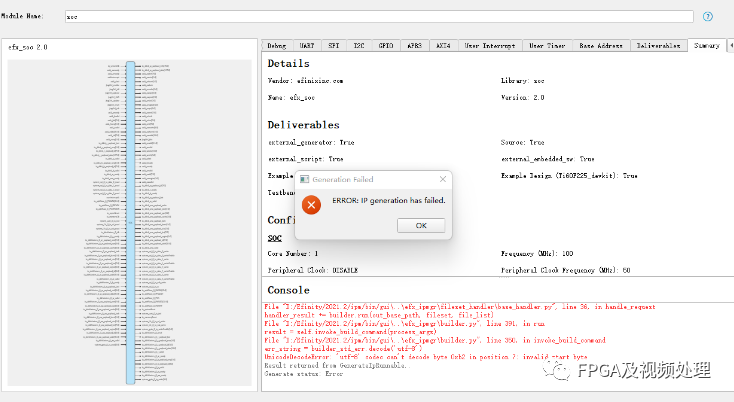
Task: Switch to the Debug tab
Action: (x=277, y=46)
